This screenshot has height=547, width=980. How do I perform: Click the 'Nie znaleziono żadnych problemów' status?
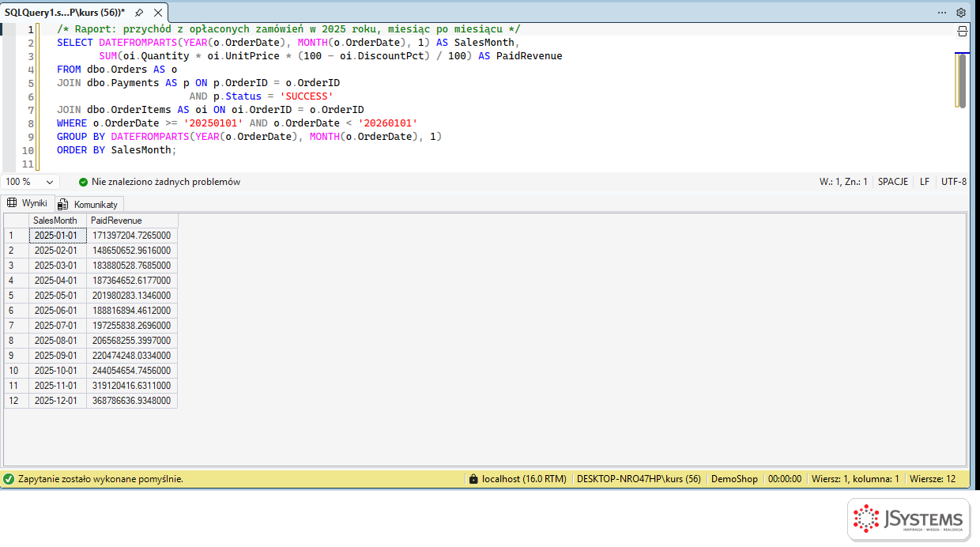166,182
